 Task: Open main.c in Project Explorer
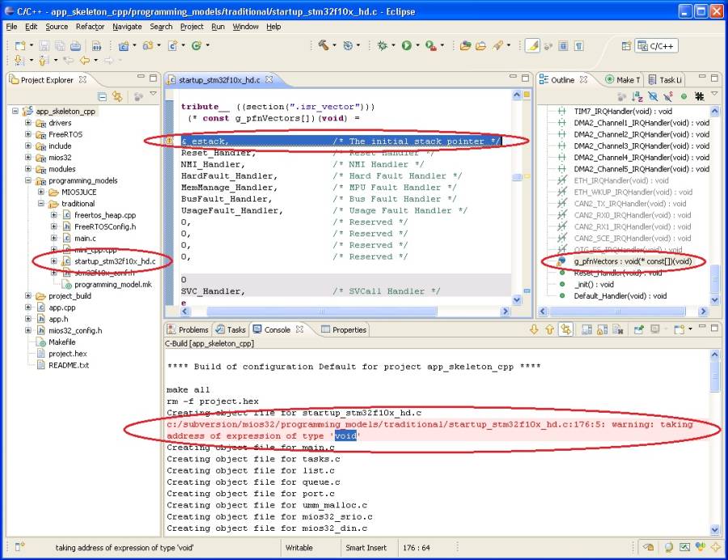click(84, 239)
